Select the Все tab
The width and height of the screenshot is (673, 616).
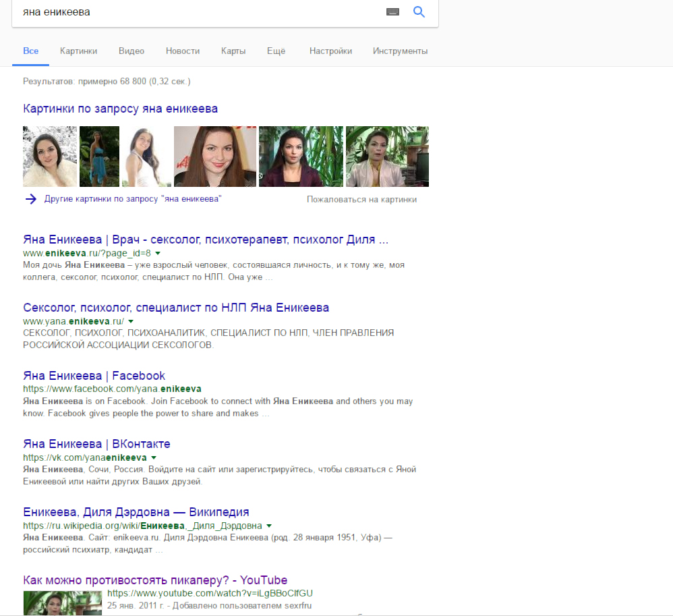pyautogui.click(x=30, y=51)
